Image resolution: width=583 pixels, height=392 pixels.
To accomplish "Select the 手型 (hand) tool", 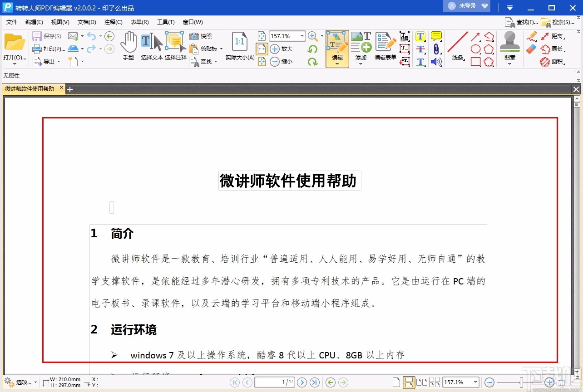I will click(128, 43).
